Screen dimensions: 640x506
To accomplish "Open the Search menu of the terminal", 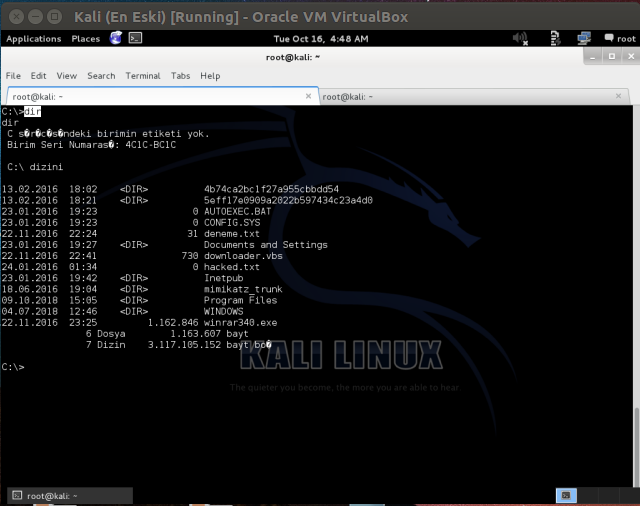I will 101,76.
